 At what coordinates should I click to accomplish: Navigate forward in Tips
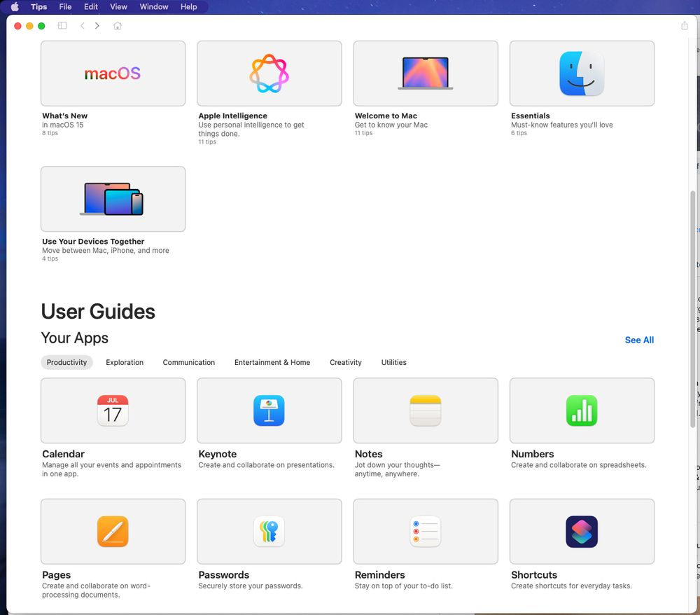97,25
